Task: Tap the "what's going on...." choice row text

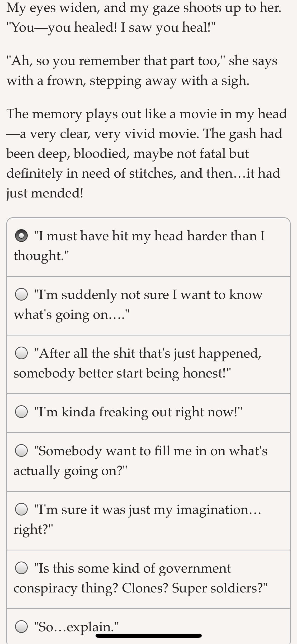Action: [x=72, y=315]
